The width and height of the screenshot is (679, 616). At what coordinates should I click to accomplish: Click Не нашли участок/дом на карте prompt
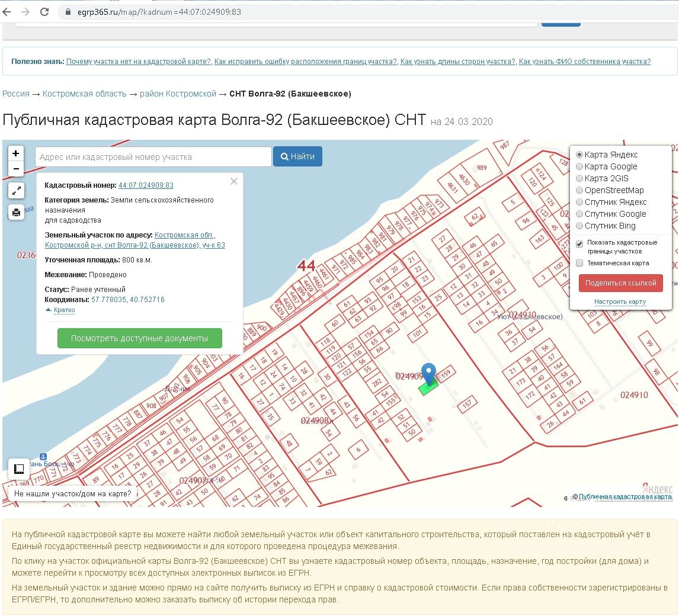pos(72,493)
